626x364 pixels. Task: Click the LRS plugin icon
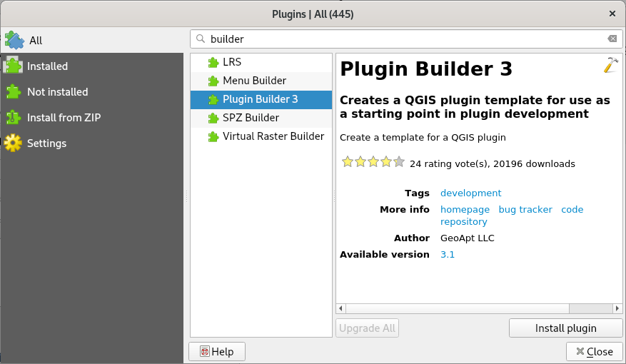pos(213,62)
